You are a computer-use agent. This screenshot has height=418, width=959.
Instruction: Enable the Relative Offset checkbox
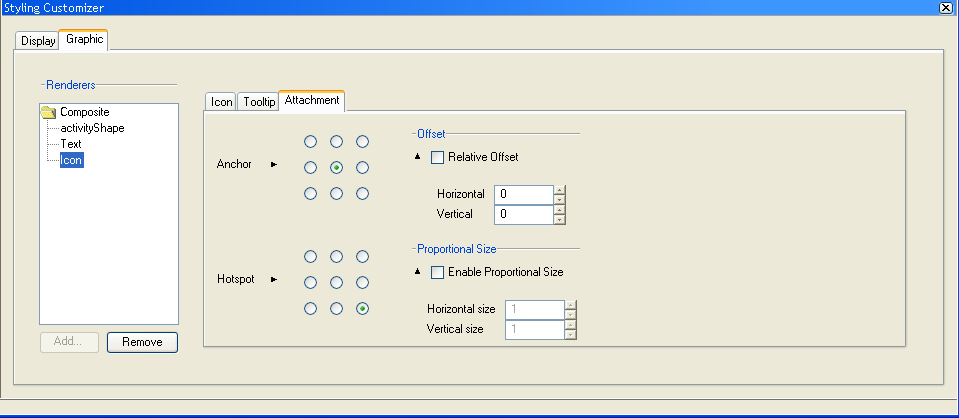coord(437,157)
